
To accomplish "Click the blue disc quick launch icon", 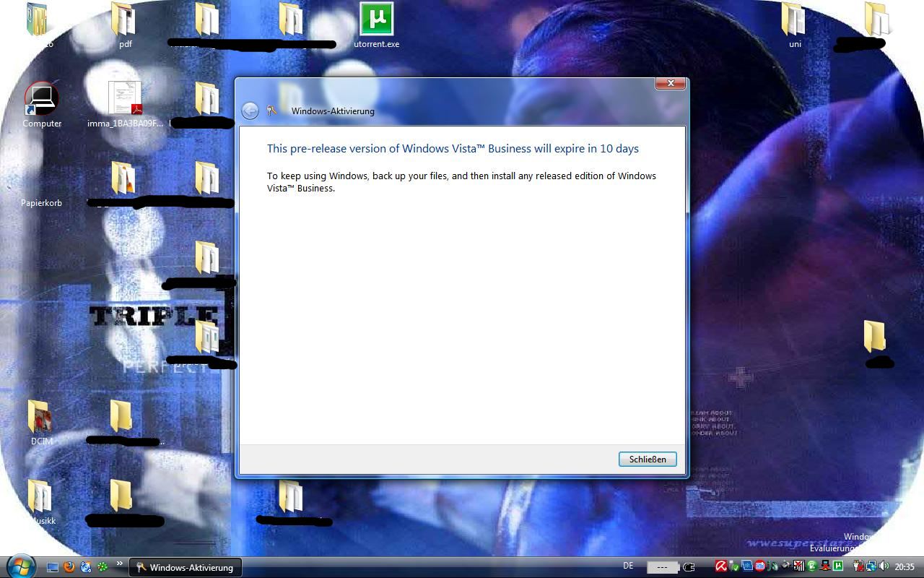I will (x=86, y=567).
